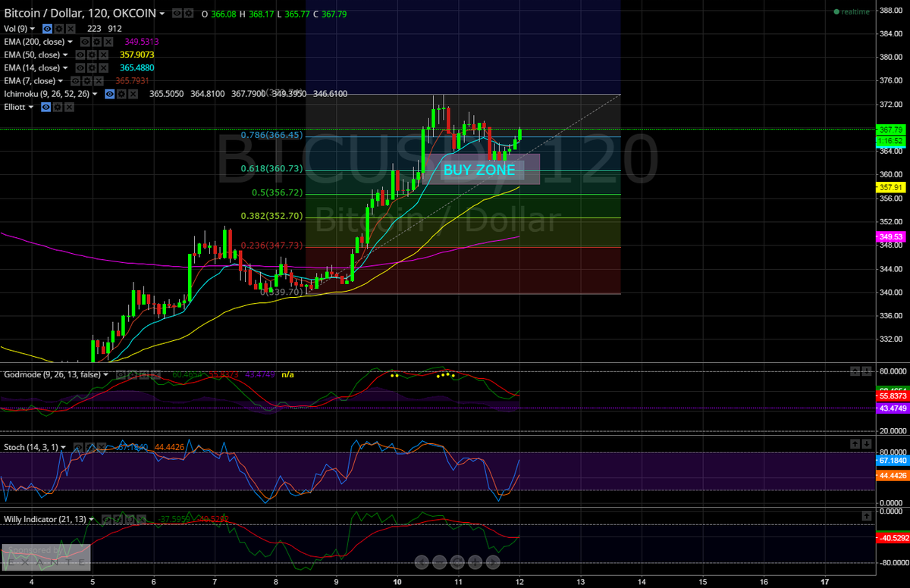
Task: Hide the Elliott indicator with eye icon
Action: coord(45,107)
